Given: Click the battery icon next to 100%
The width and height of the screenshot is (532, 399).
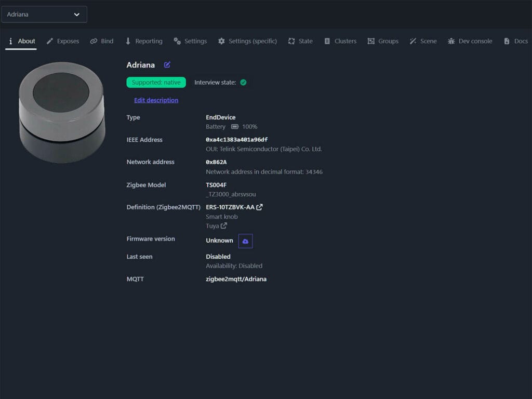Looking at the screenshot, I should click(x=235, y=127).
